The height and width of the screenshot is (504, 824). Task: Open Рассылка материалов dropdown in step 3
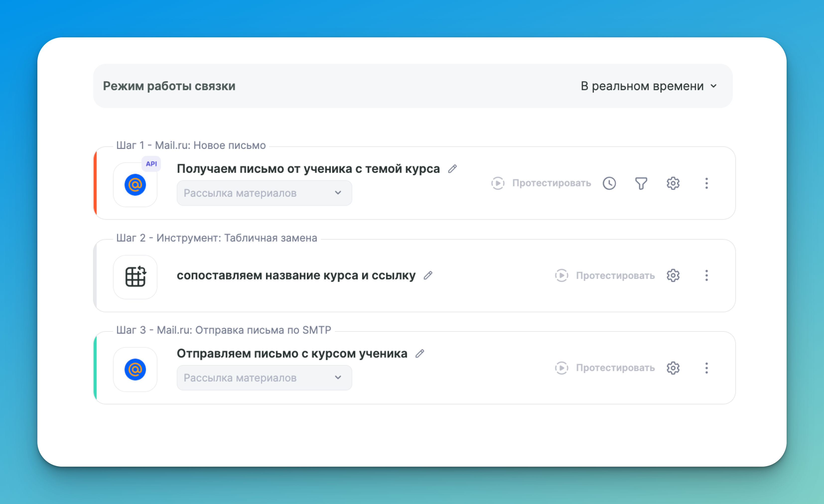(264, 378)
